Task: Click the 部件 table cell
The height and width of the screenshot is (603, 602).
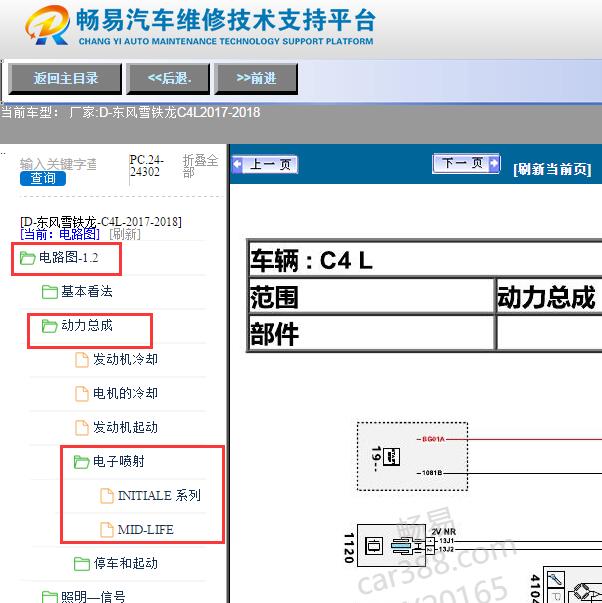Action: coord(371,333)
